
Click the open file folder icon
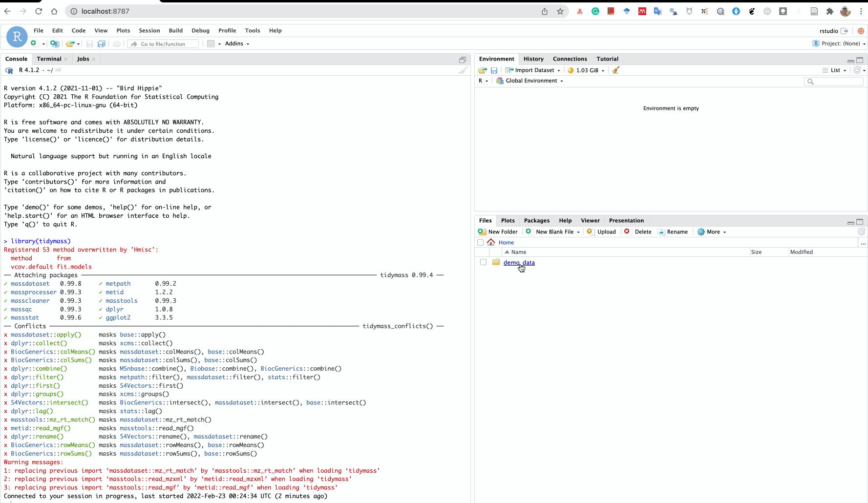(70, 43)
